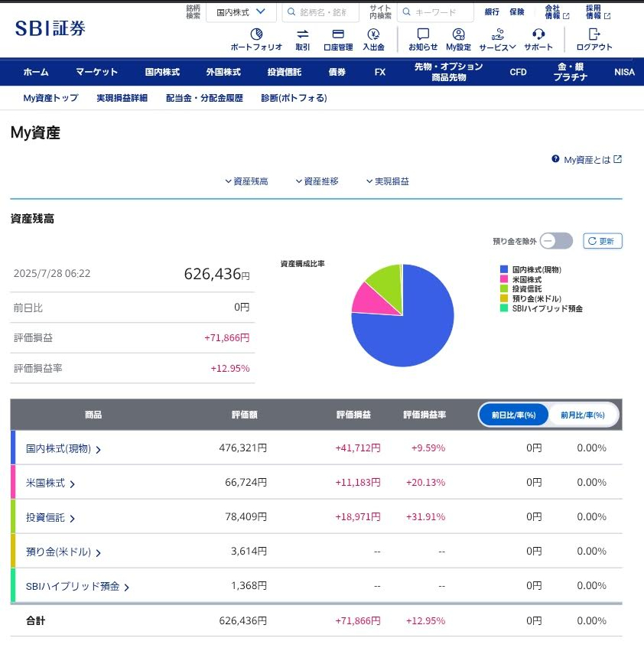Open the サポート headset icon
Screen dimensions: 644x651
point(538,34)
